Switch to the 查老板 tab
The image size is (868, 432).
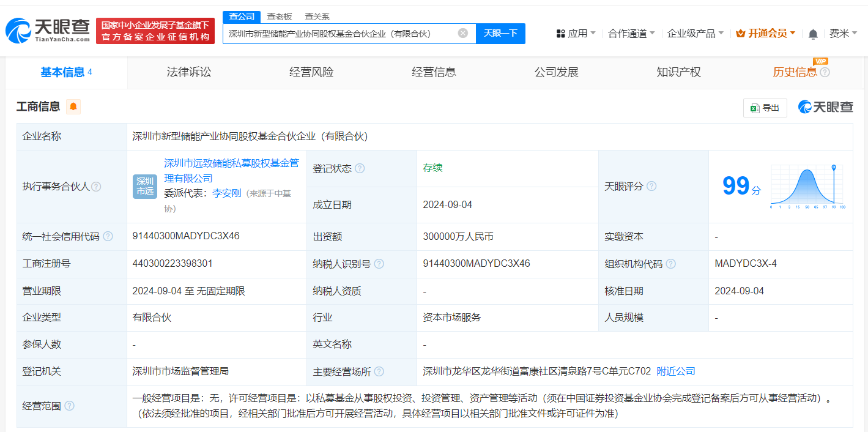(280, 17)
